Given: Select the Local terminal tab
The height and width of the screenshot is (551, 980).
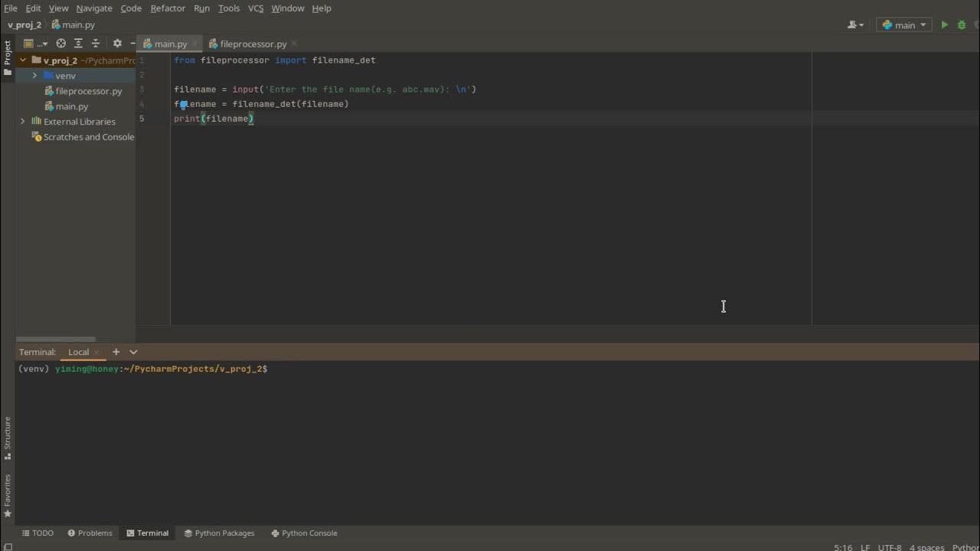Looking at the screenshot, I should 78,352.
